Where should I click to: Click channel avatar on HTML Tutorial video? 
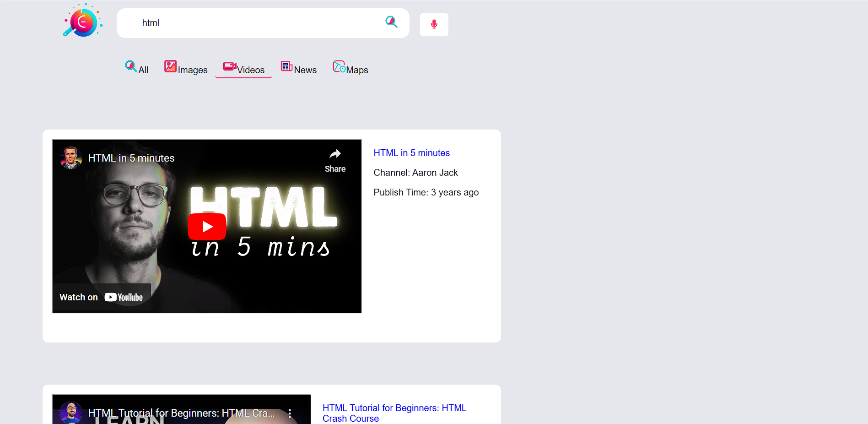pyautogui.click(x=71, y=413)
